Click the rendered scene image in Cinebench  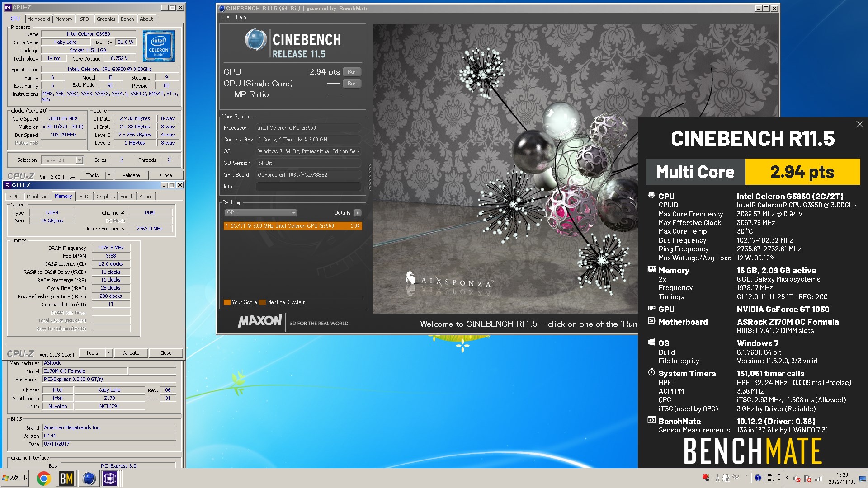(505, 169)
